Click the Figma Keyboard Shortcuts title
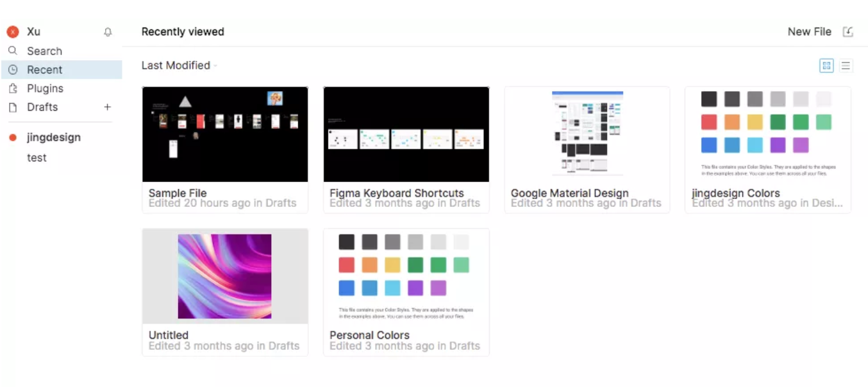 coord(397,193)
